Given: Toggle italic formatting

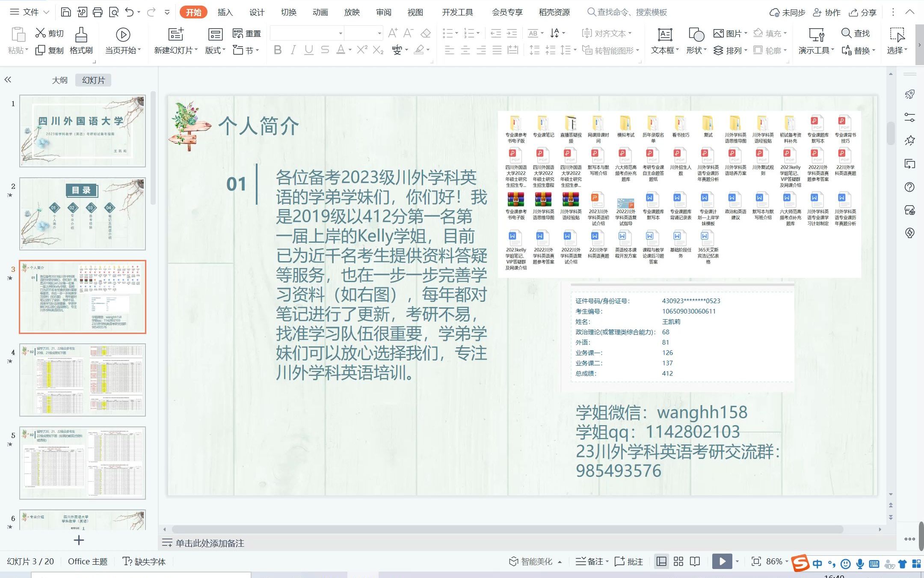Looking at the screenshot, I should coord(293,50).
